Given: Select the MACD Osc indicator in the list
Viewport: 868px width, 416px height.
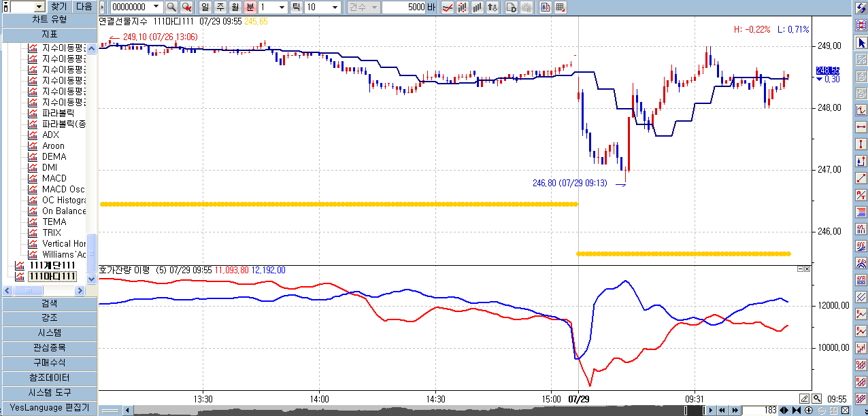Looking at the screenshot, I should click(63, 189).
